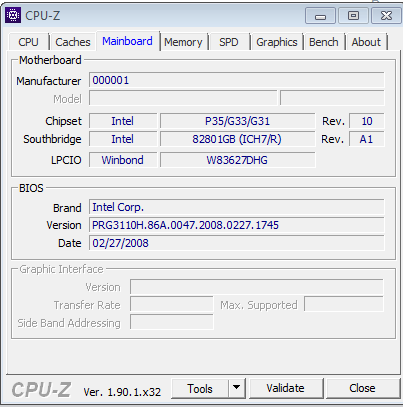403x407 pixels.
Task: Click the Chipset vendor value Intel
Action: click(123, 121)
